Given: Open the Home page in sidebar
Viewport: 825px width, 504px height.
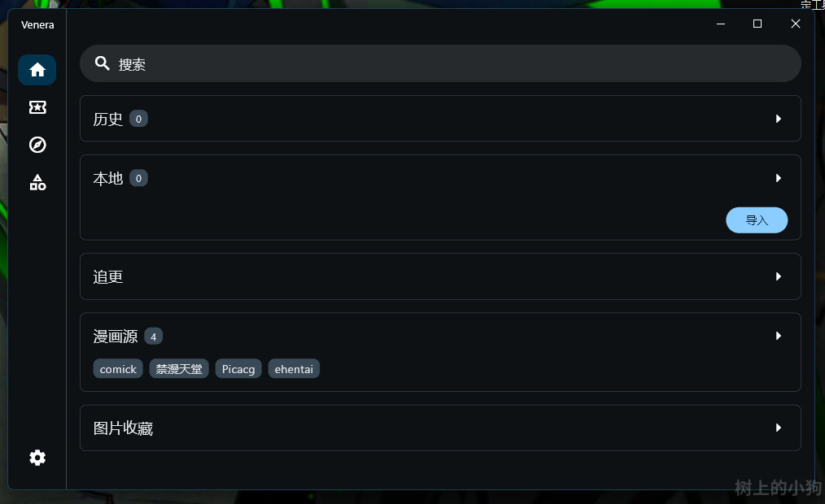Looking at the screenshot, I should 37,70.
